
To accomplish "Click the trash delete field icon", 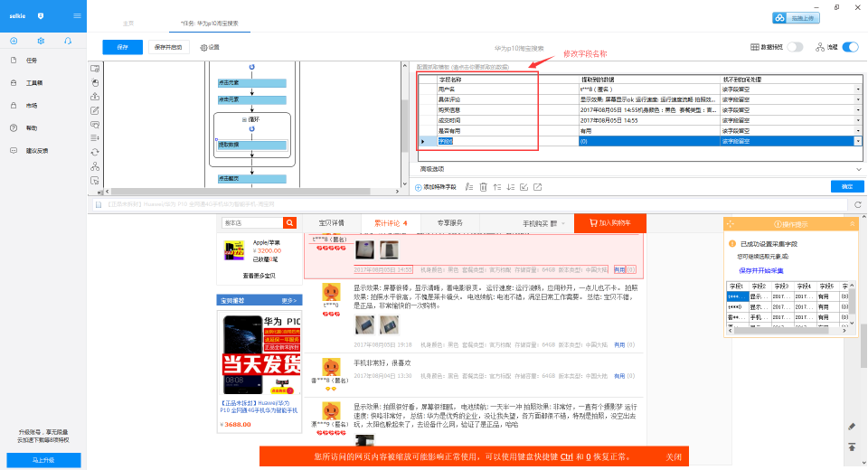I will tap(483, 187).
